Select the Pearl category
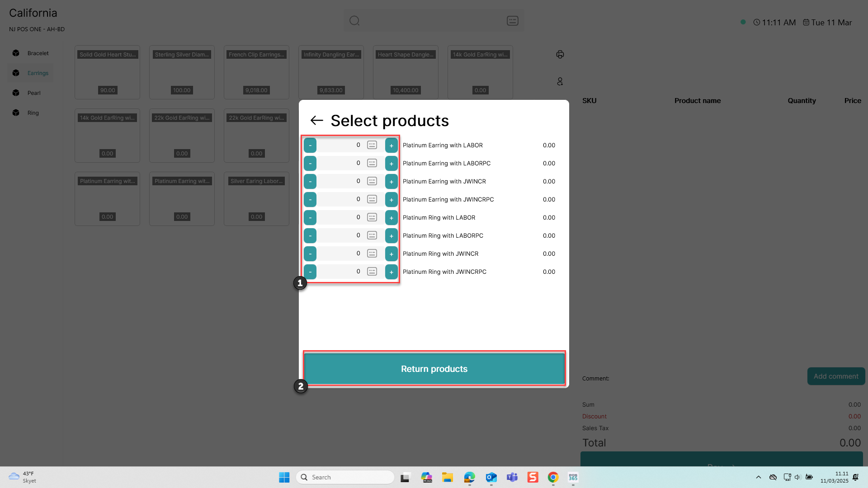The image size is (868, 488). pos(30,93)
